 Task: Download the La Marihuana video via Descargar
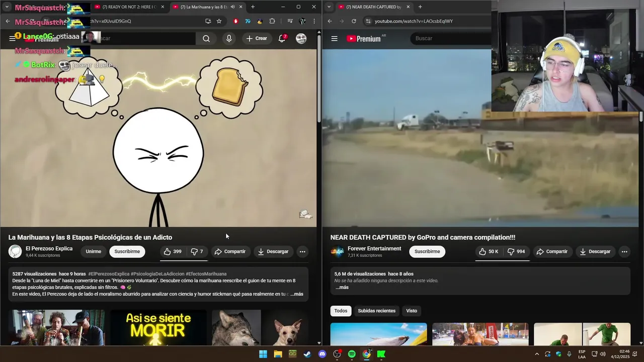(273, 251)
